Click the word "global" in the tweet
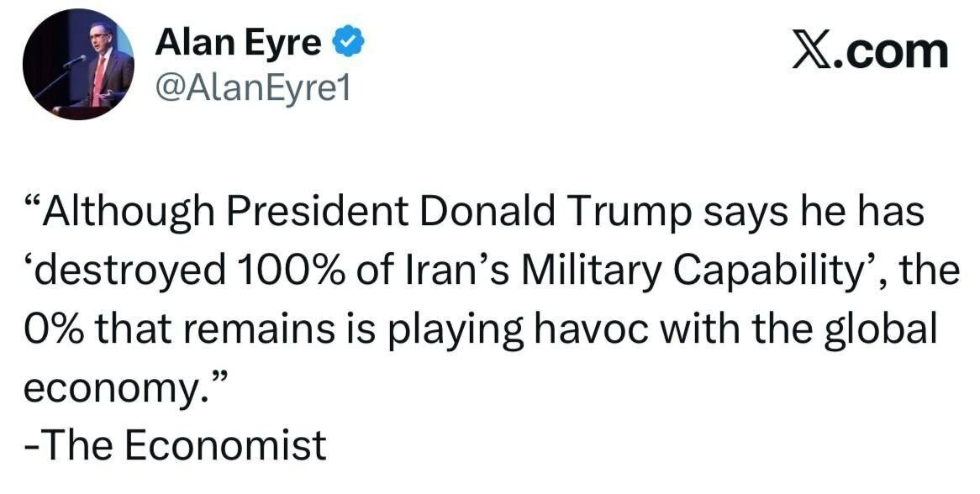980x494 pixels. pyautogui.click(x=885, y=329)
